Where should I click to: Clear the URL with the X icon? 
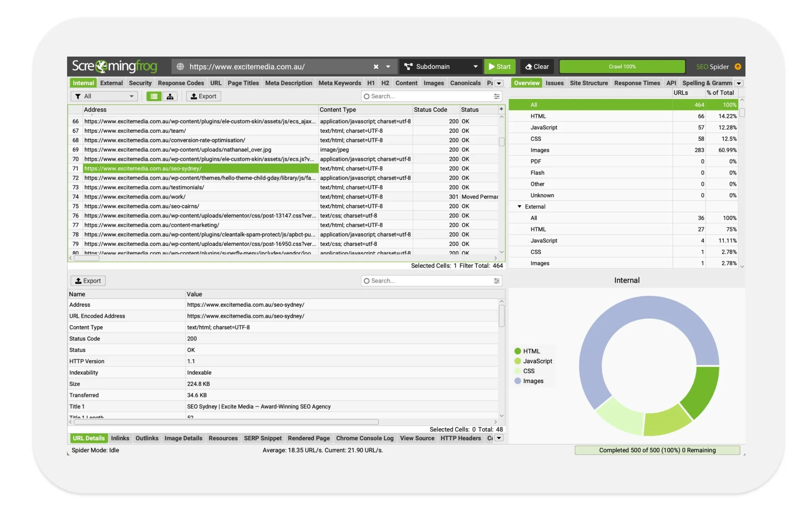tap(376, 67)
